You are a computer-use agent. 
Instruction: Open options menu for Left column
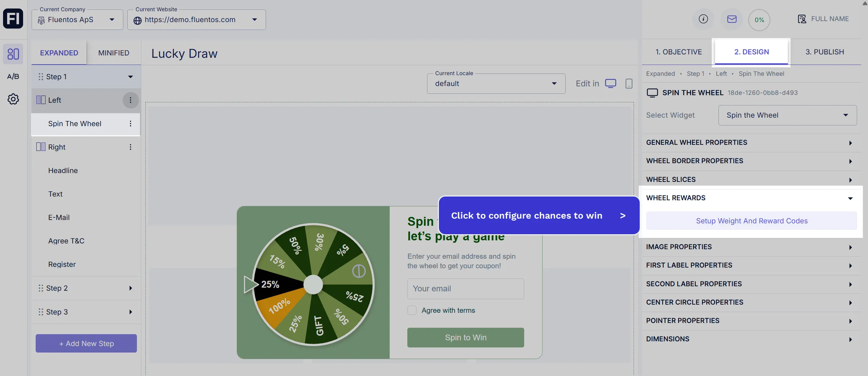click(130, 100)
